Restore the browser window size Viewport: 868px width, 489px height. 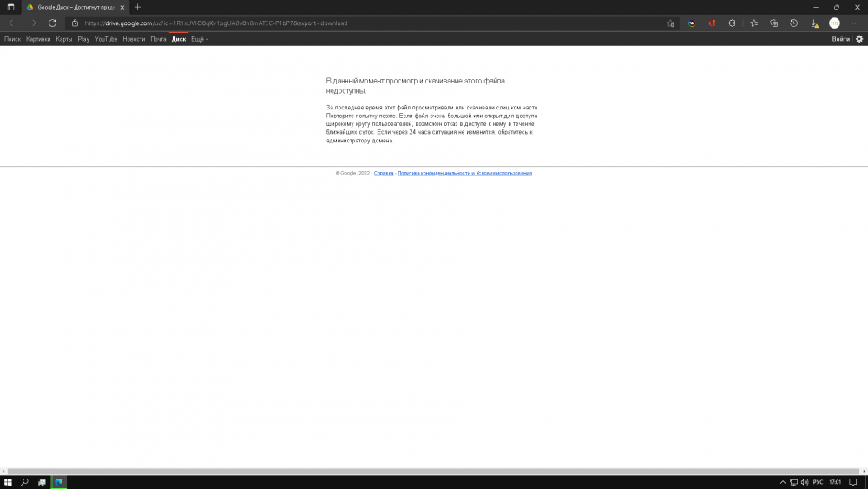click(837, 7)
